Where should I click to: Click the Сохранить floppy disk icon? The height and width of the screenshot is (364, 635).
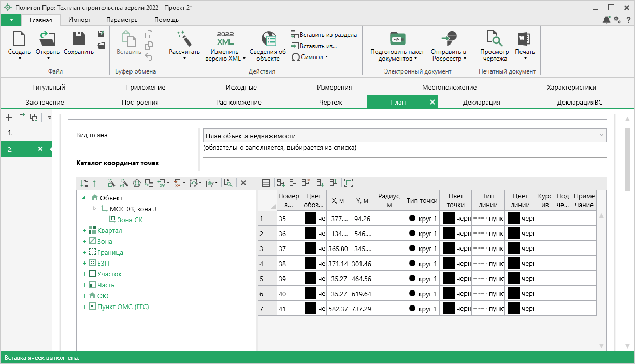click(x=79, y=39)
